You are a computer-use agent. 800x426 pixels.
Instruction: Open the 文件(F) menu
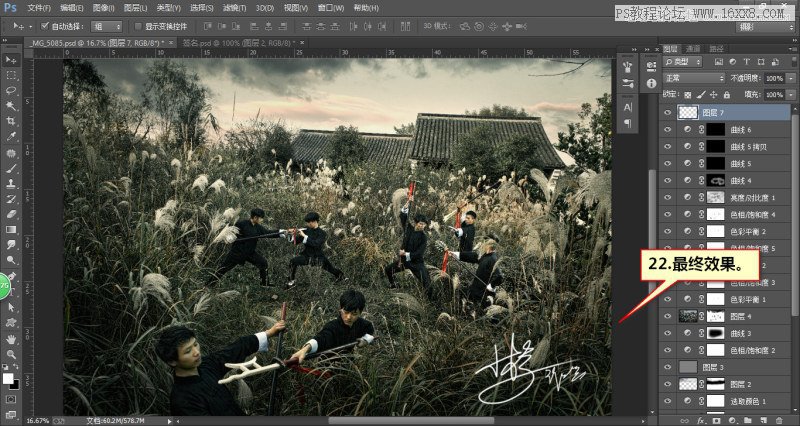pyautogui.click(x=39, y=8)
